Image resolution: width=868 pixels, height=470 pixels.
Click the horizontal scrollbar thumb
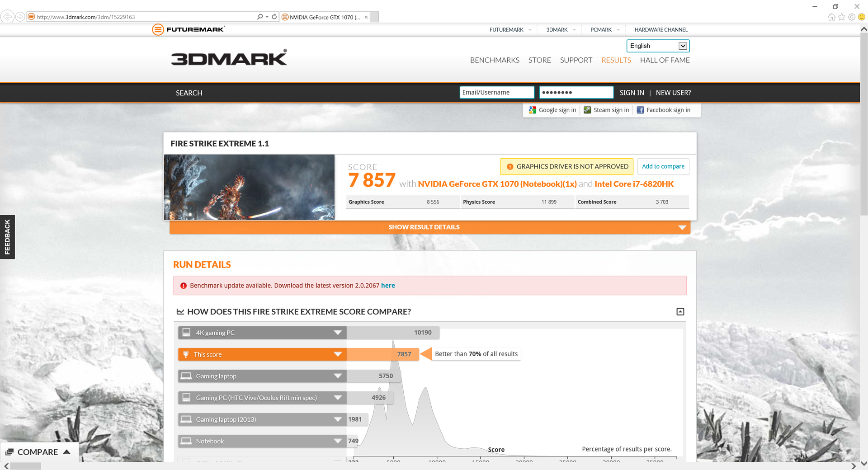(x=26, y=466)
